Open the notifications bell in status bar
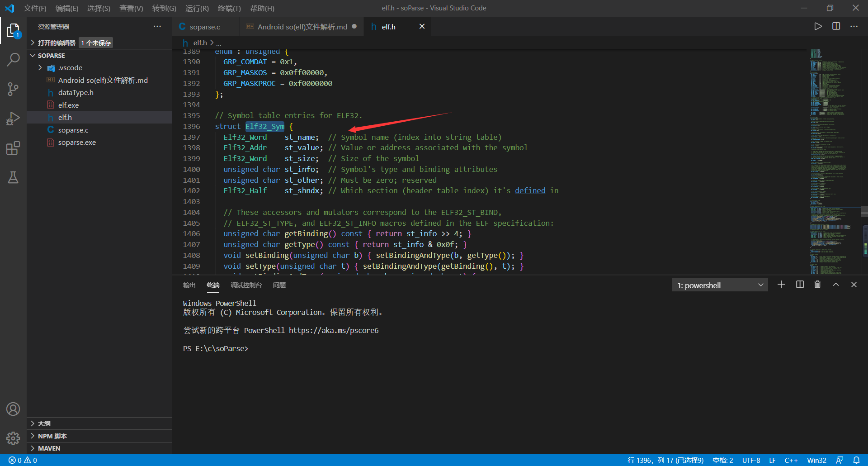 (856, 460)
